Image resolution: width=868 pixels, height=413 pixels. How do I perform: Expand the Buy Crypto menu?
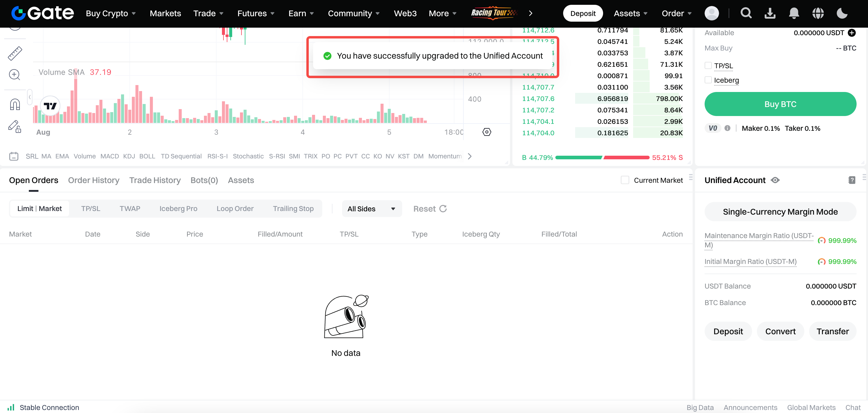111,14
